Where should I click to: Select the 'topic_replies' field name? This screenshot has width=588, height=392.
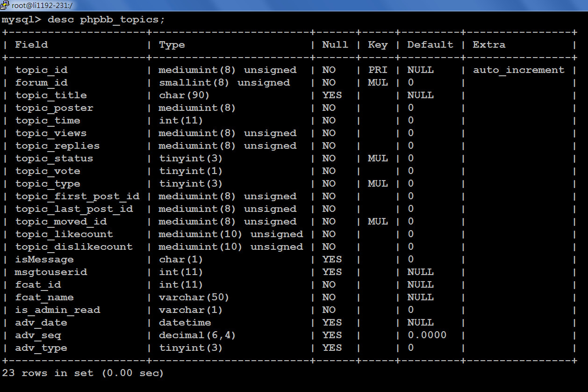tap(57, 145)
